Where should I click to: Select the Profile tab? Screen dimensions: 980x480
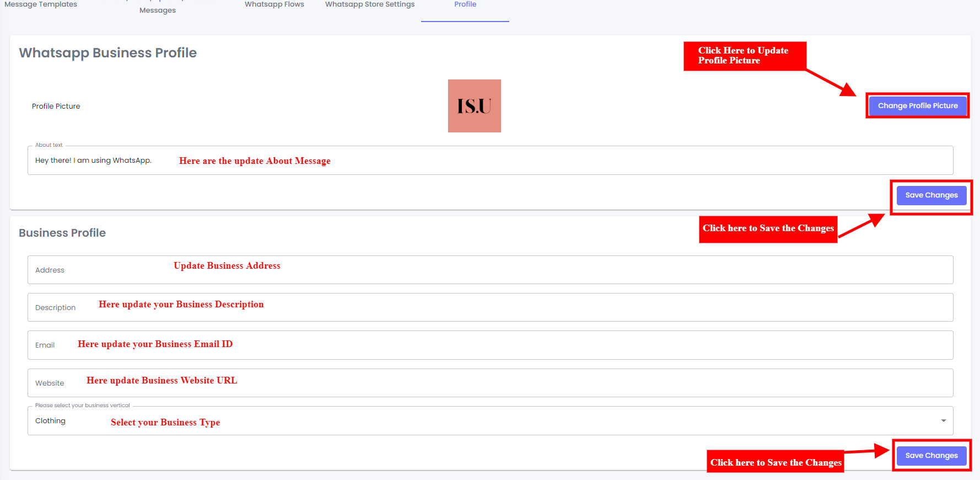pyautogui.click(x=465, y=4)
